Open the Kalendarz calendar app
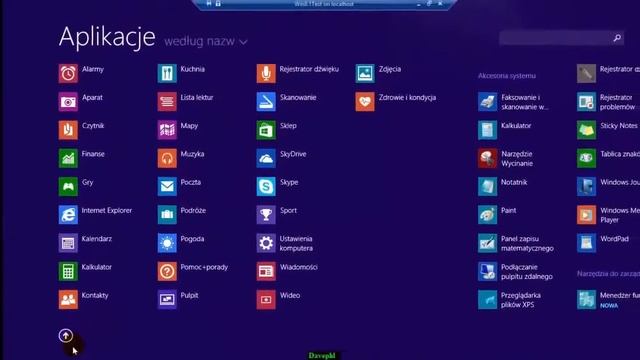Viewport: 640px width, 360px height. [x=68, y=243]
